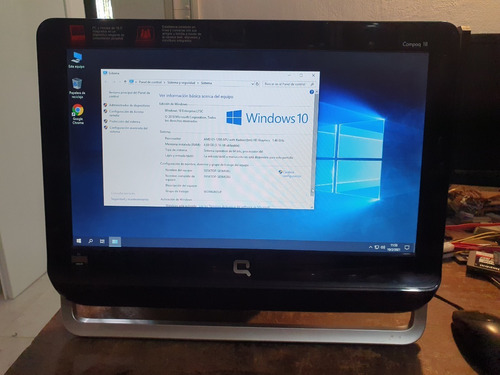This screenshot has width=500, height=375.
Task: Open the Este equipo desktop icon
Action: (77, 60)
